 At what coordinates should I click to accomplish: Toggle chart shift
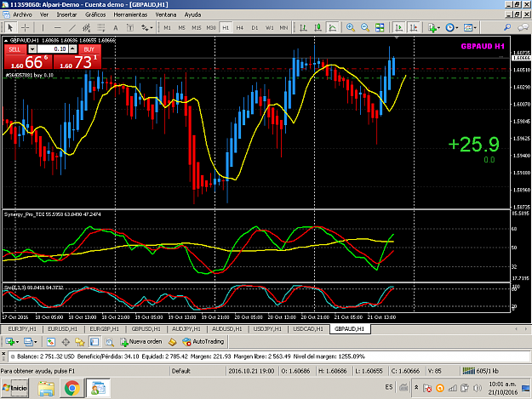pos(414,27)
